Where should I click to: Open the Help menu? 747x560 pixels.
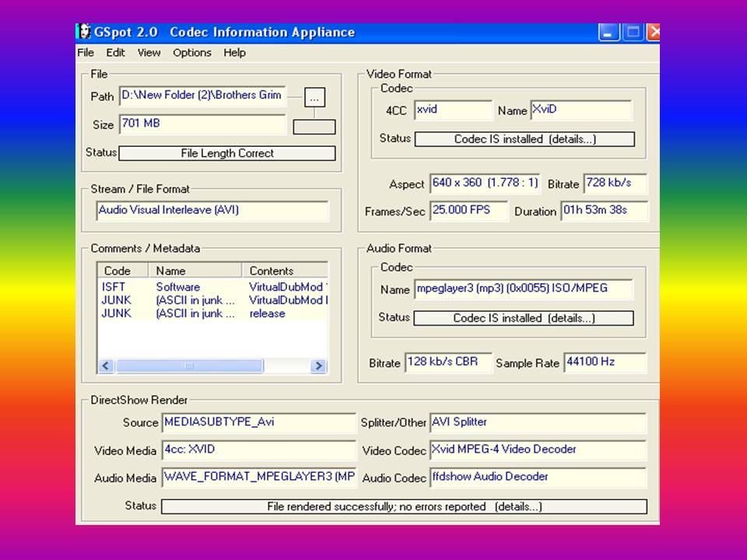[234, 52]
